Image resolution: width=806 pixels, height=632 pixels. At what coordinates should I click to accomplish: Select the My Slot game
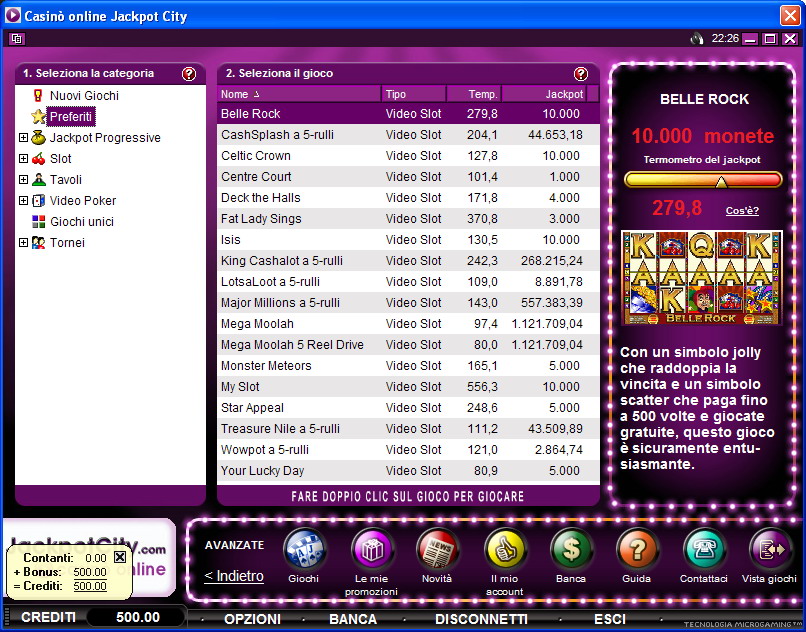click(408, 387)
